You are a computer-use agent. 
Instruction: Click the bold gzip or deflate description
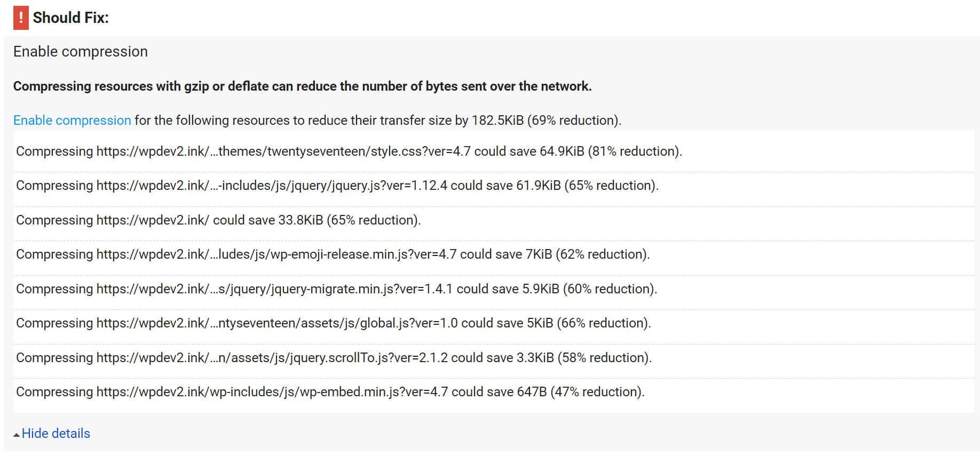tap(302, 86)
